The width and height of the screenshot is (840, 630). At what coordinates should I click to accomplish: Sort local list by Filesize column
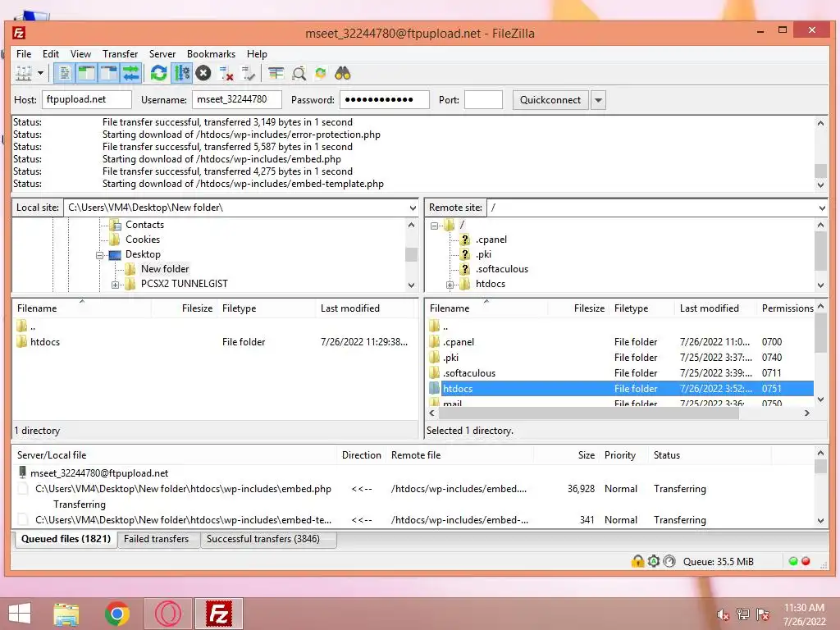185,308
